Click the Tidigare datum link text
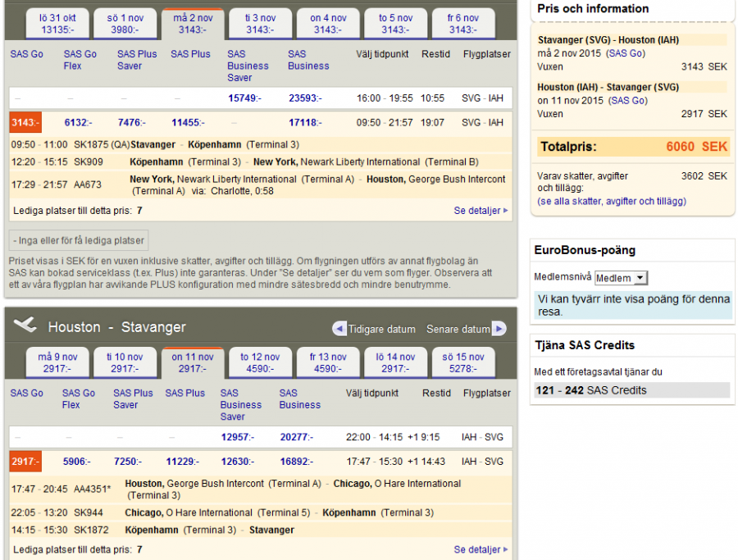The height and width of the screenshot is (560, 738). 381,329
